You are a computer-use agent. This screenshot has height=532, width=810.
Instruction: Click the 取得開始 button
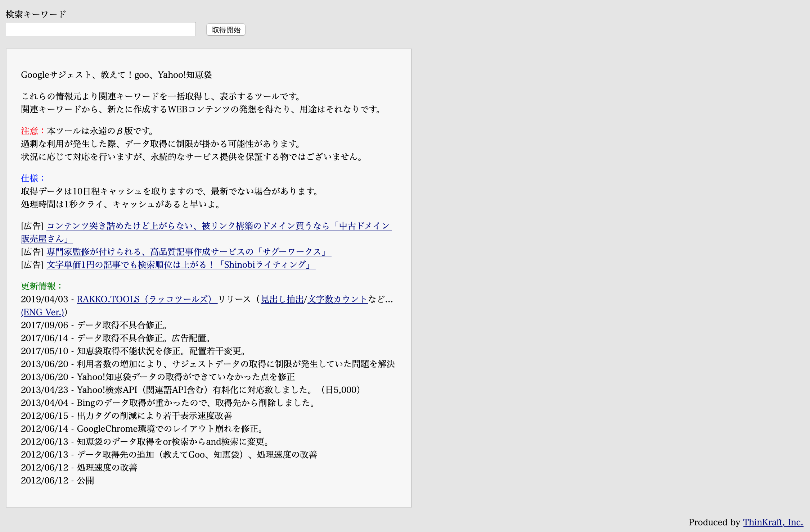[x=226, y=30]
